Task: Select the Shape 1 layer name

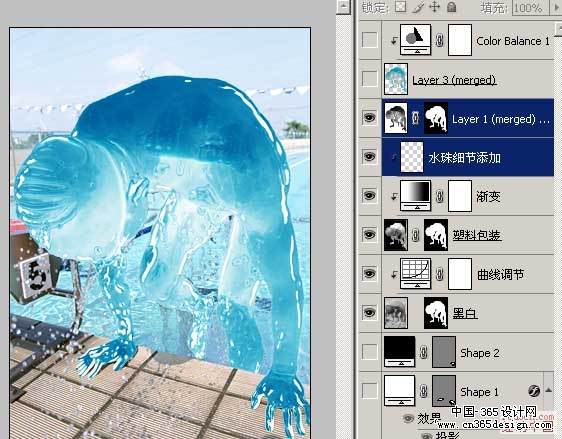Action: tap(479, 392)
